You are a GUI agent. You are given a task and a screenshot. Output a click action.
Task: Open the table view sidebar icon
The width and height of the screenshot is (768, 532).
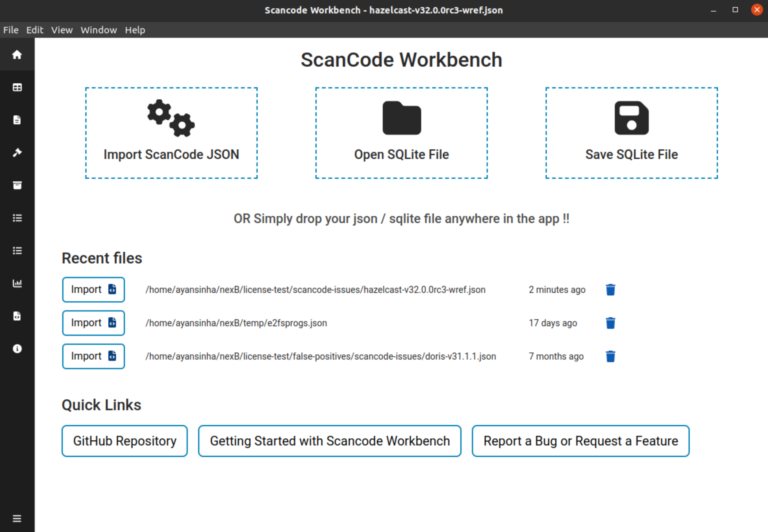click(17, 87)
